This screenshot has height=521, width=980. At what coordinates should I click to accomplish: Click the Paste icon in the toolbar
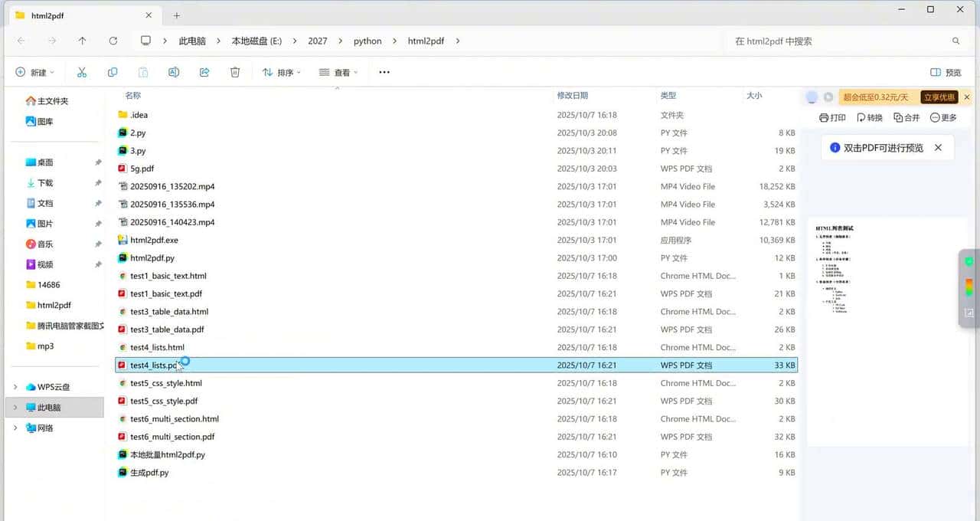click(142, 71)
